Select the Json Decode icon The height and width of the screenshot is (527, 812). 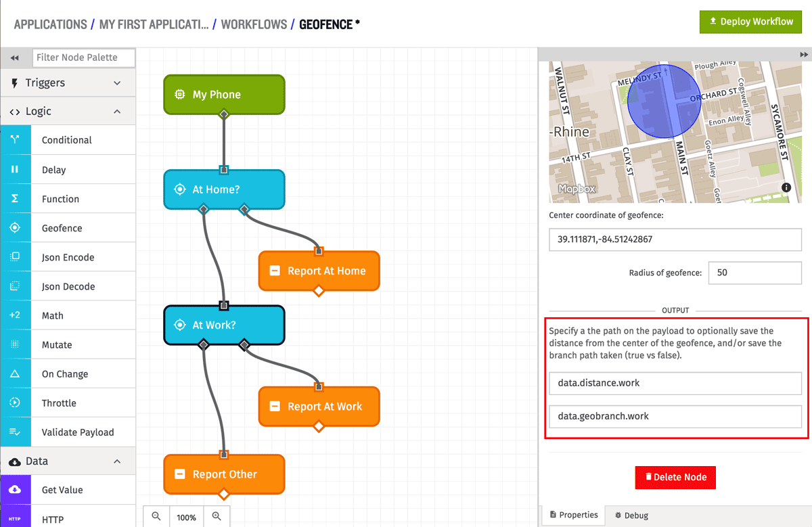pyautogui.click(x=15, y=286)
